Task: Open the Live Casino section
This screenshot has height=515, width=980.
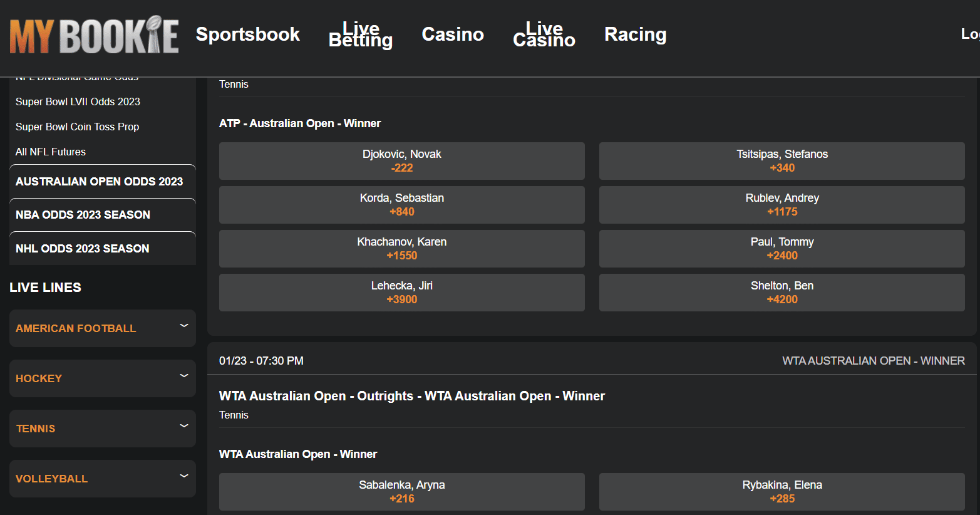Action: [544, 34]
